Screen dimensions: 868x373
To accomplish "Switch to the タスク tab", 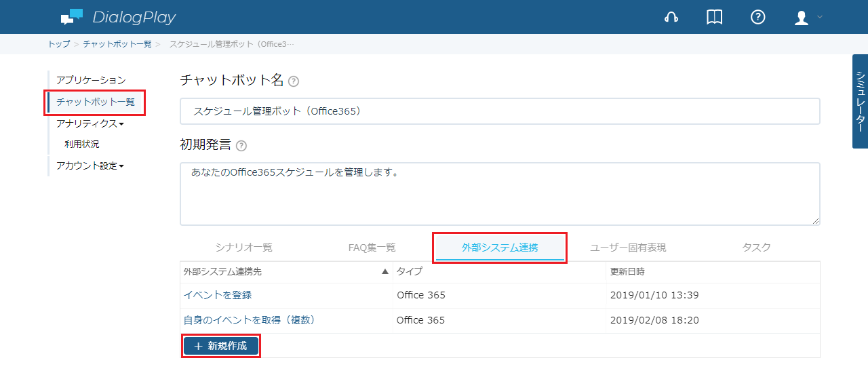I will [756, 248].
